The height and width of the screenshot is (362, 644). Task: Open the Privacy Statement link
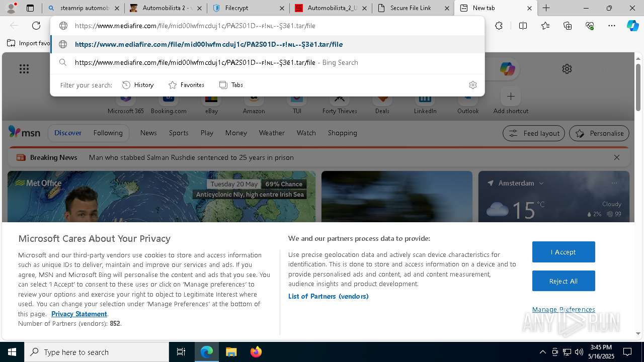79,314
